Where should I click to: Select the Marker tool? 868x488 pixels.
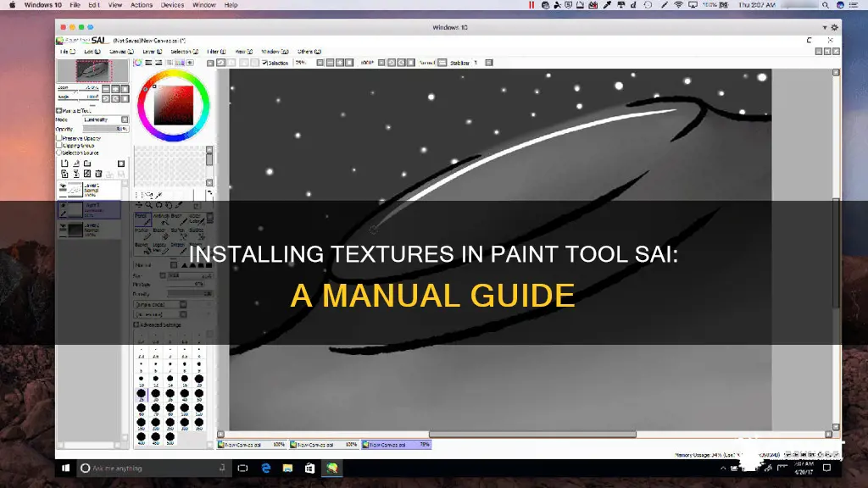tap(142, 233)
